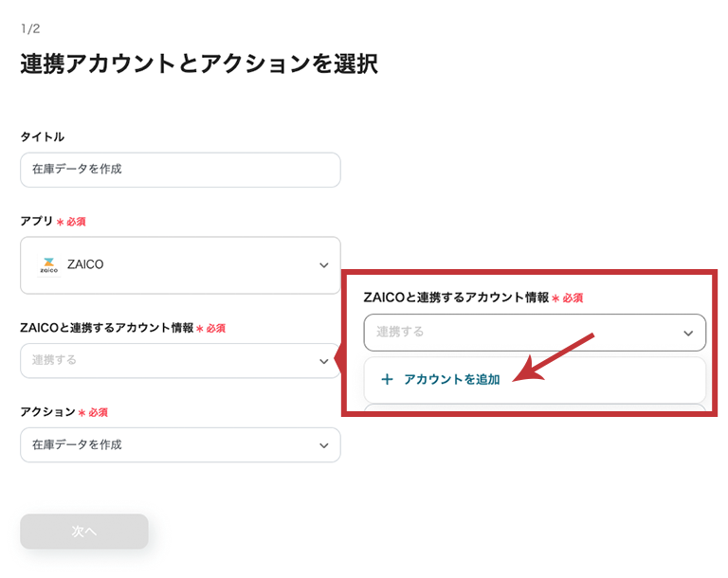Viewport: 728px width, 578px height.
Task: Click the アプリ field label
Action: pyautogui.click(x=36, y=221)
